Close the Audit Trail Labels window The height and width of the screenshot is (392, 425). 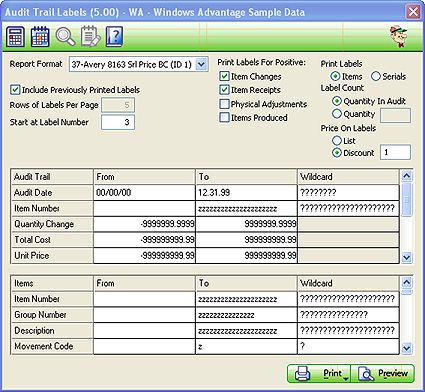click(413, 12)
